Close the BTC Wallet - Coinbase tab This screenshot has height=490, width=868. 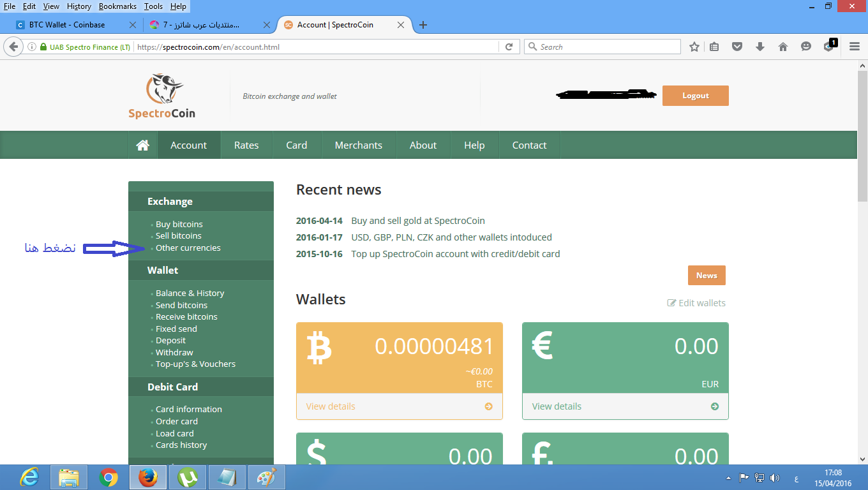point(133,25)
